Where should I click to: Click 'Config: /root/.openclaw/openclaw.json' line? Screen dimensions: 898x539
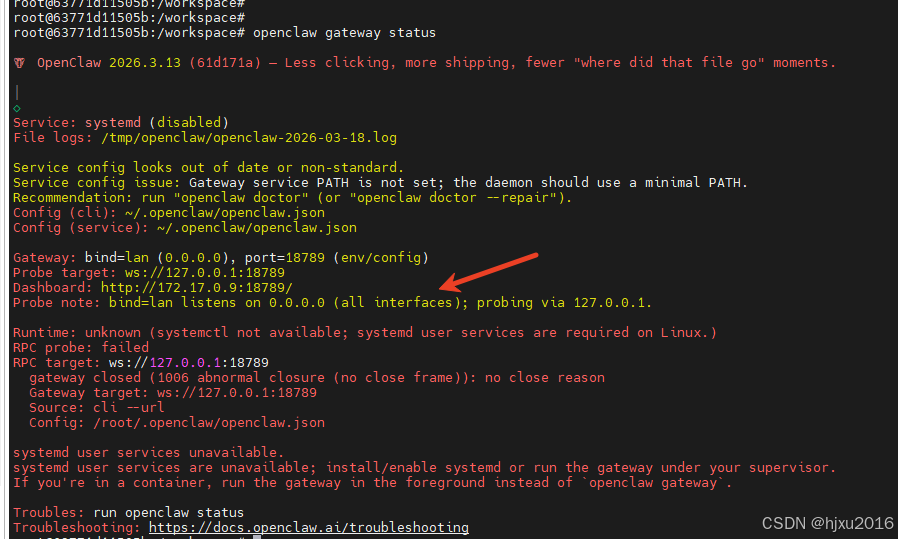point(177,423)
